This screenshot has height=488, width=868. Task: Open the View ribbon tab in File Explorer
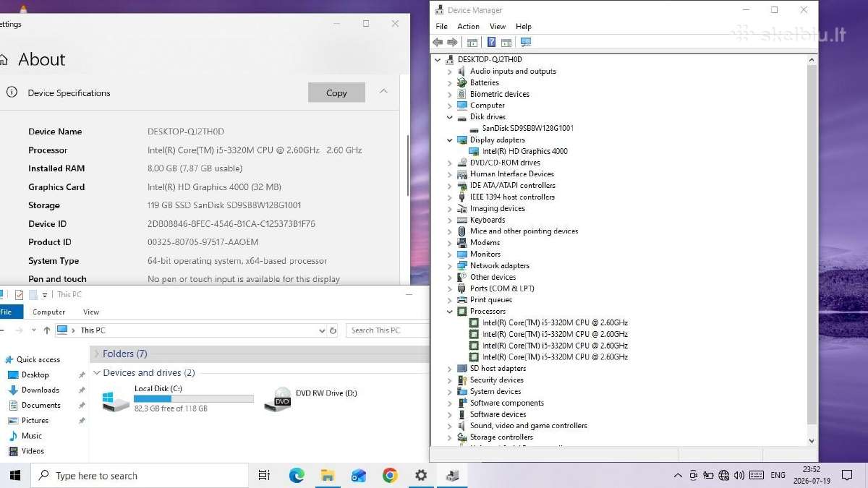pyautogui.click(x=91, y=312)
